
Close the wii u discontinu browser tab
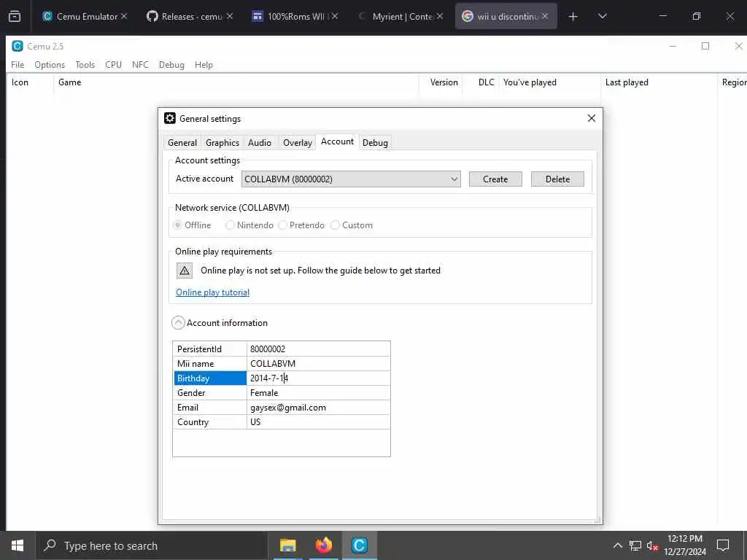pos(545,16)
